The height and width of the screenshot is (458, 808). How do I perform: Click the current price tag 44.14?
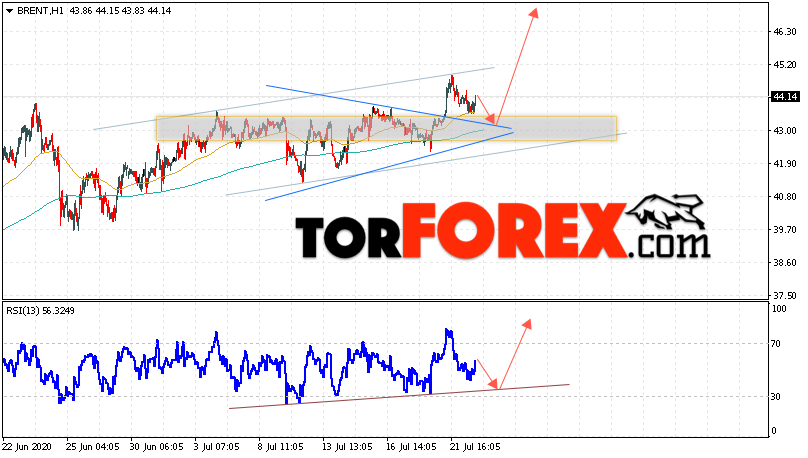tap(785, 97)
